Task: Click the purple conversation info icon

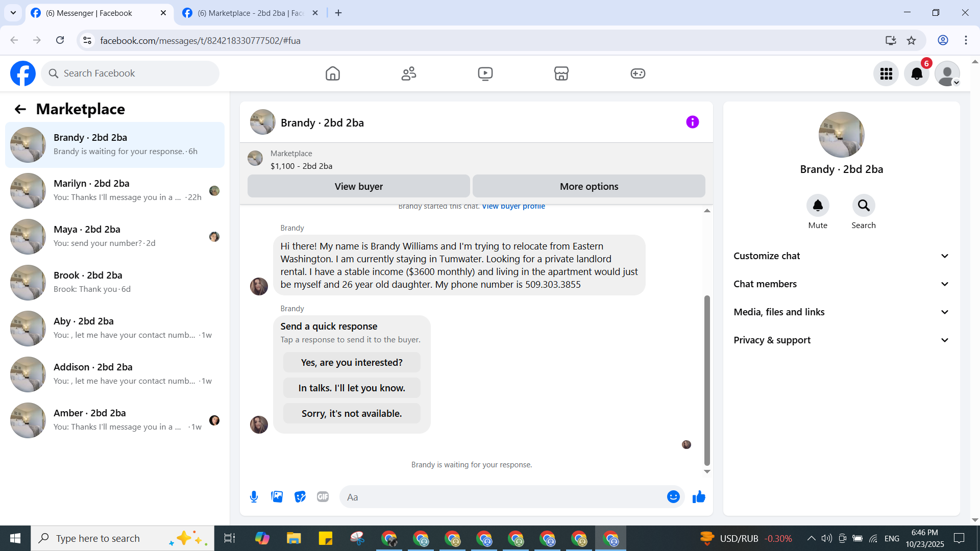Action: 692,122
